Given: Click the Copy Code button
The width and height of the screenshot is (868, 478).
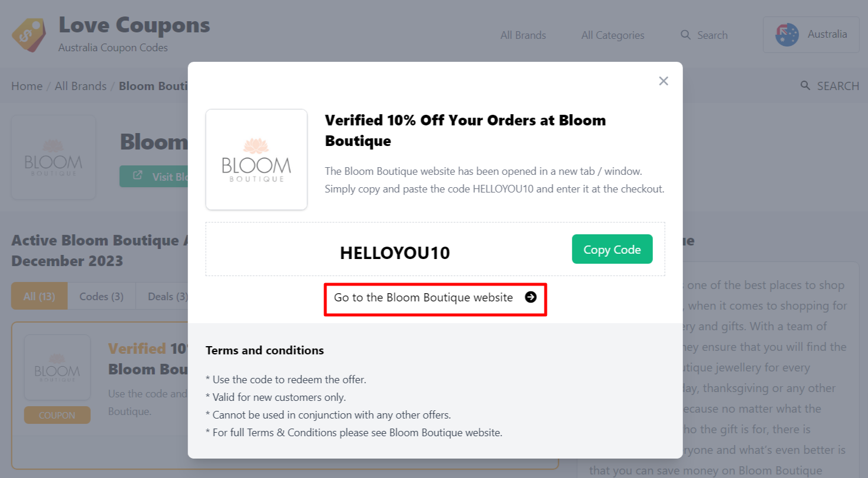Looking at the screenshot, I should (x=612, y=249).
